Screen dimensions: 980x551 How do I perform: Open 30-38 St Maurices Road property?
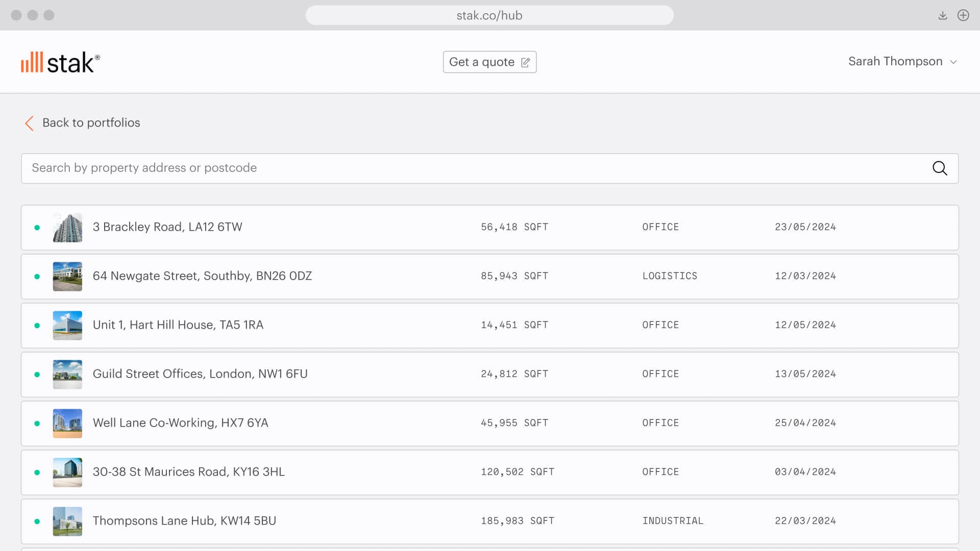click(188, 472)
